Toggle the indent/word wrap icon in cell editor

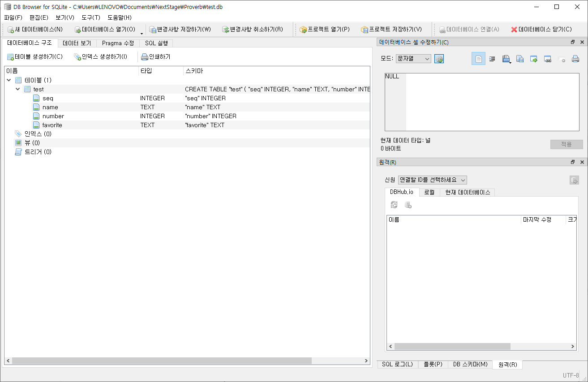click(x=492, y=59)
